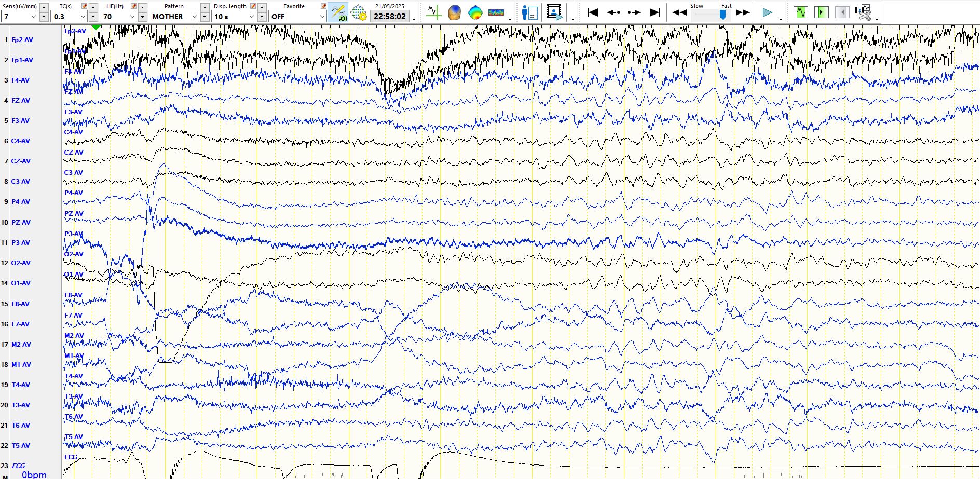Image resolution: width=980 pixels, height=479 pixels.
Task: Jump to the end of the recording
Action: pyautogui.click(x=655, y=12)
